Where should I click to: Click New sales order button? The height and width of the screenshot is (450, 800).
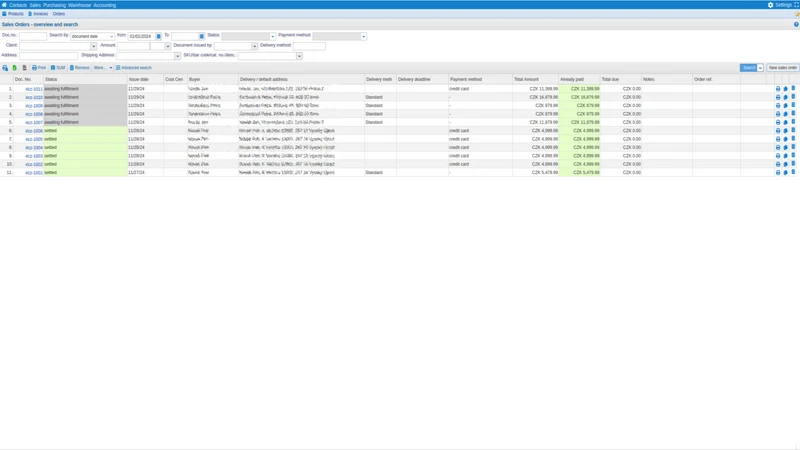click(782, 68)
